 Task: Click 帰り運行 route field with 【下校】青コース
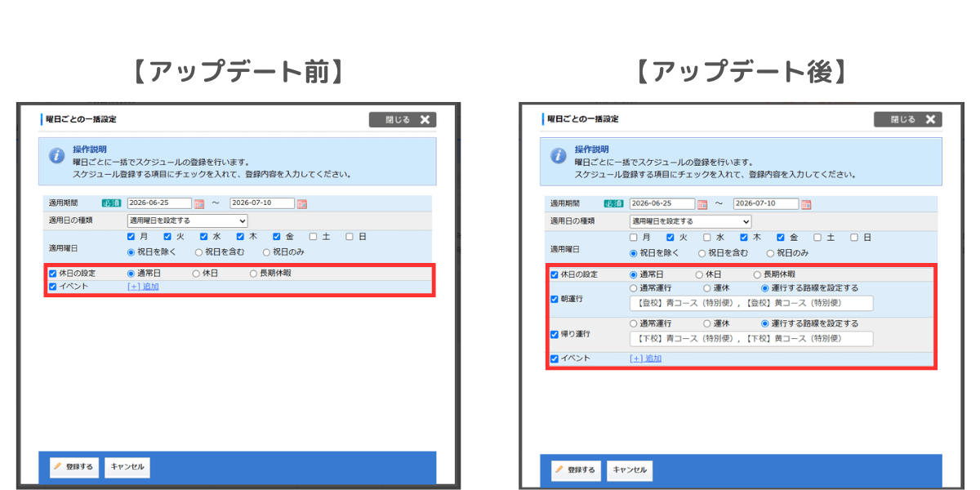(751, 339)
